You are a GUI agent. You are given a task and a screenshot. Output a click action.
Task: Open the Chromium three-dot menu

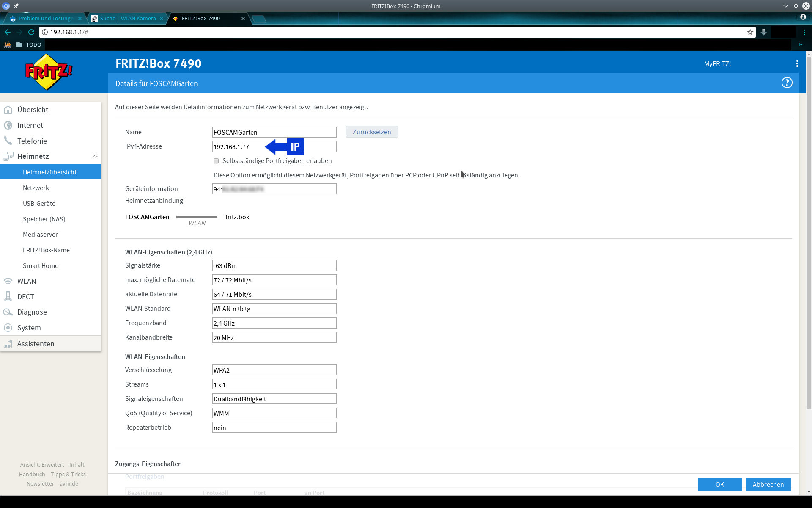804,32
